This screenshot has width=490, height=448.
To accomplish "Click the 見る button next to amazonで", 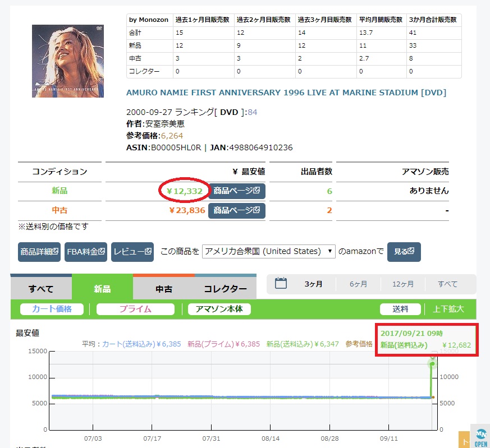I will pyautogui.click(x=404, y=252).
